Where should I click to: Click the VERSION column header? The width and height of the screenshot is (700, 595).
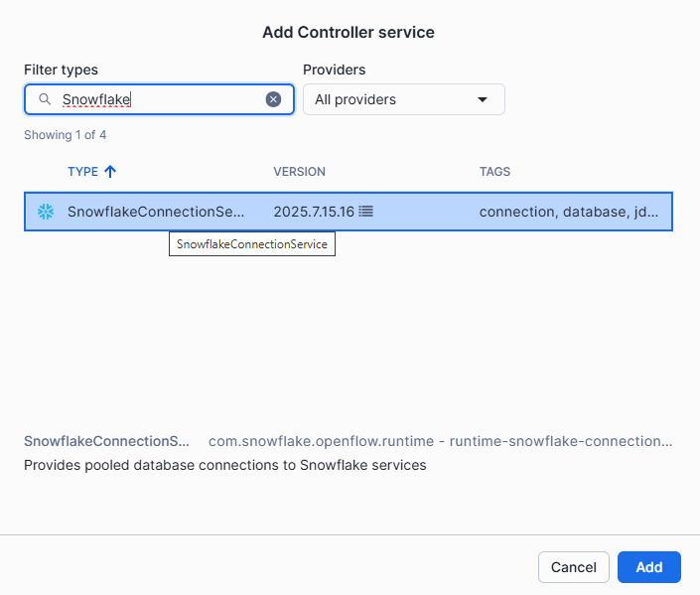299,172
